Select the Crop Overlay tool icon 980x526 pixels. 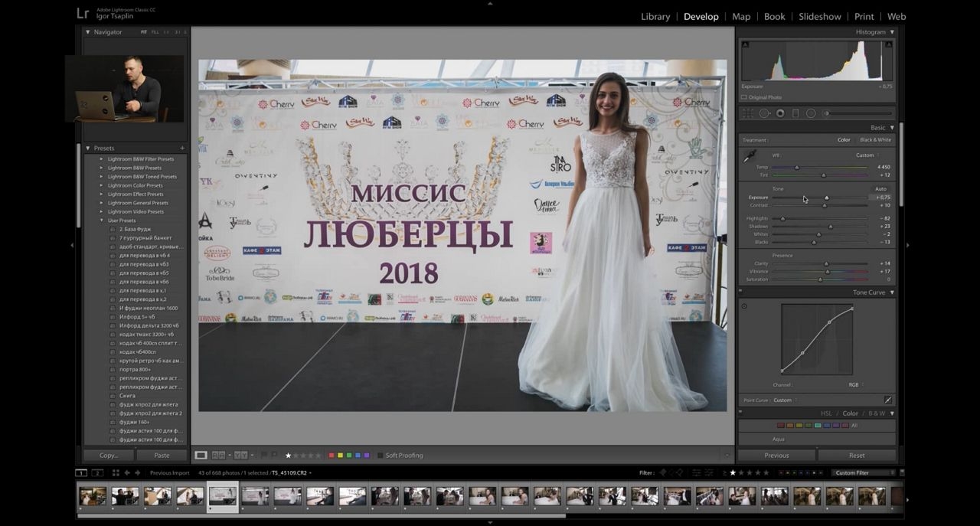tap(748, 113)
